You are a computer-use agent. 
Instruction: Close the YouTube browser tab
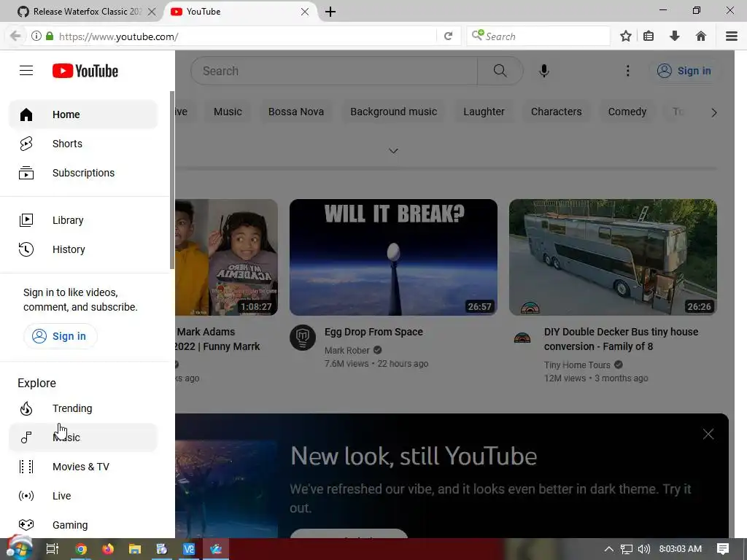pos(305,12)
